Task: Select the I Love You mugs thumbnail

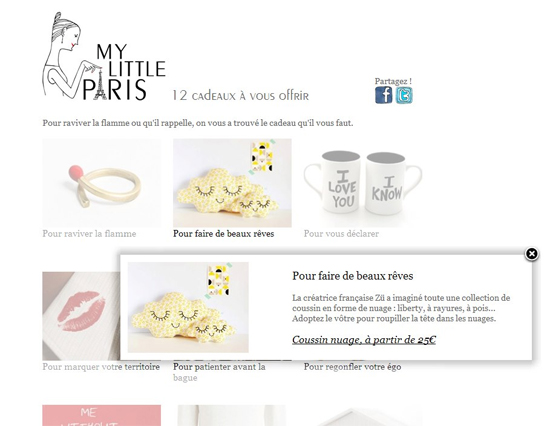Action: click(363, 183)
